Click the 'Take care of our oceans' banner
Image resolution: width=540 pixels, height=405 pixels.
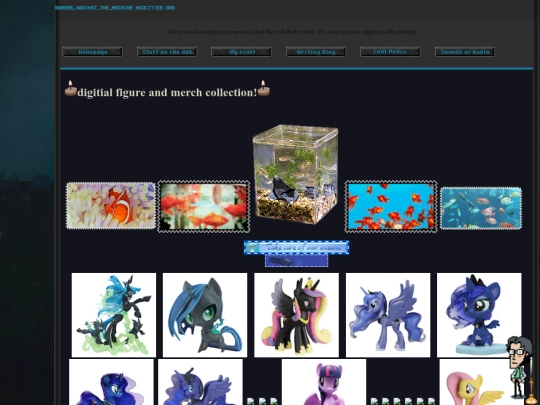(297, 248)
